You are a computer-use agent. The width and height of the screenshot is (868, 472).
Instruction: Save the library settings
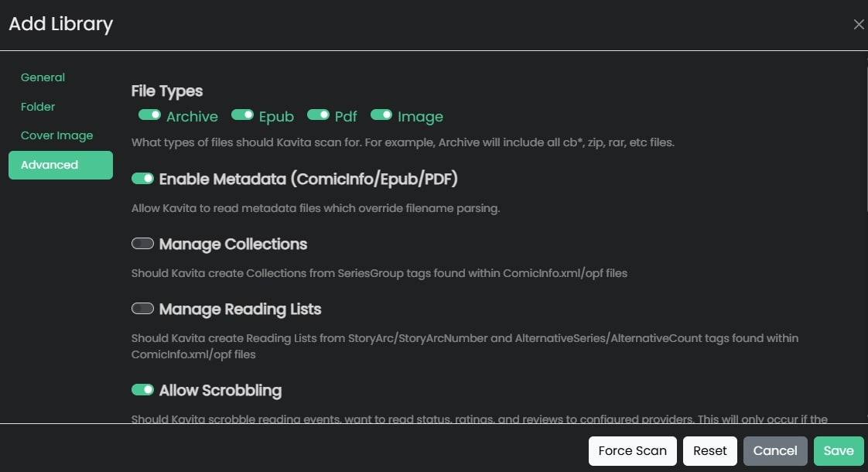tap(838, 451)
